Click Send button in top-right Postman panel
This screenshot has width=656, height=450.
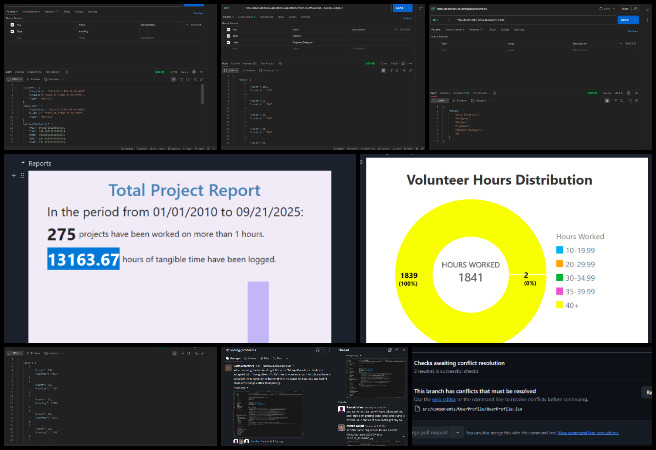[625, 19]
